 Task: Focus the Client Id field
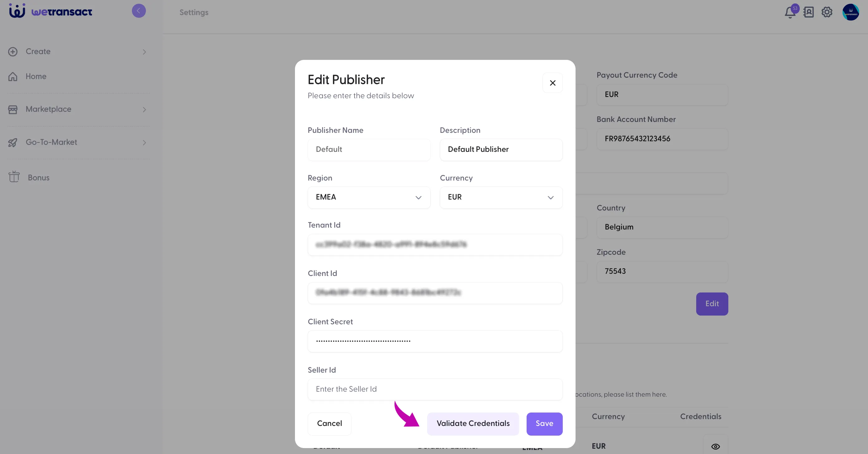click(x=435, y=292)
